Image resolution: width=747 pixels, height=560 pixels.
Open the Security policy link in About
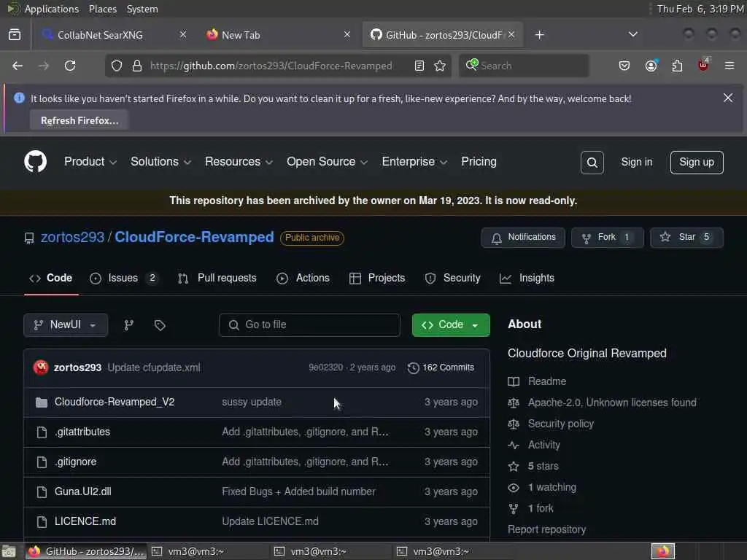click(x=561, y=424)
